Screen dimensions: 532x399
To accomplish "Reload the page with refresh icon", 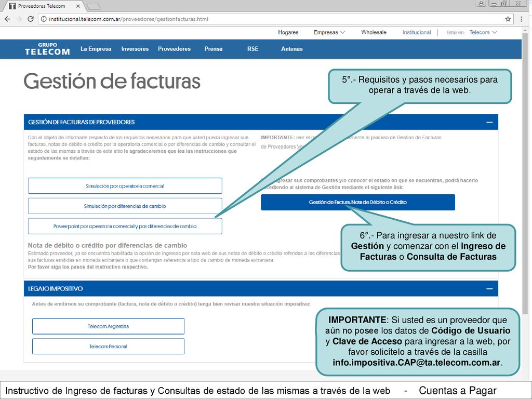I will click(x=31, y=19).
